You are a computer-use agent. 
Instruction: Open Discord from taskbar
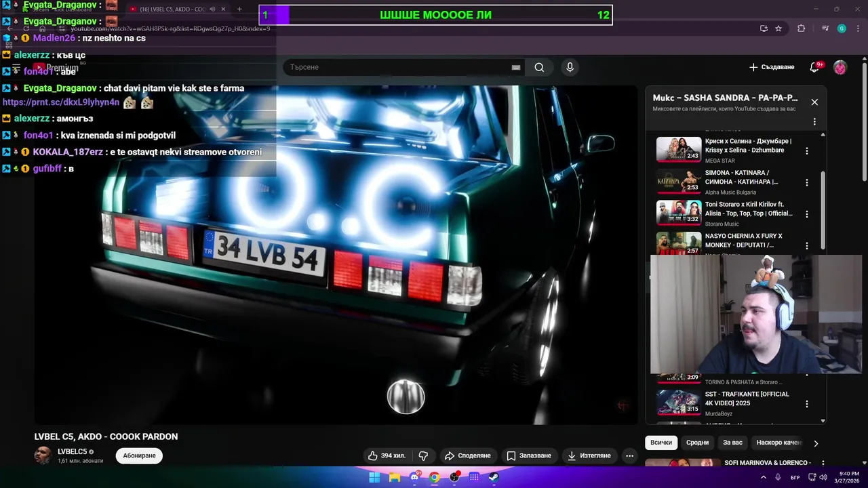[x=414, y=477]
